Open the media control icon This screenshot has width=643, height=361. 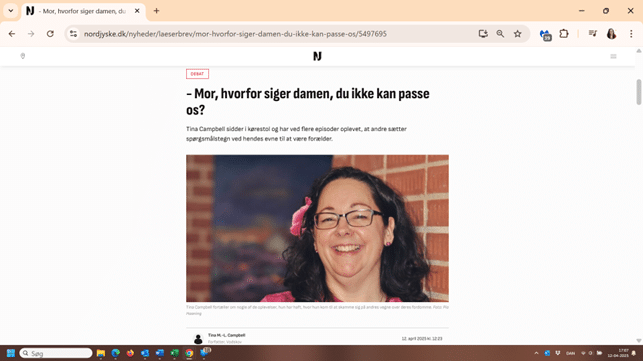[593, 34]
